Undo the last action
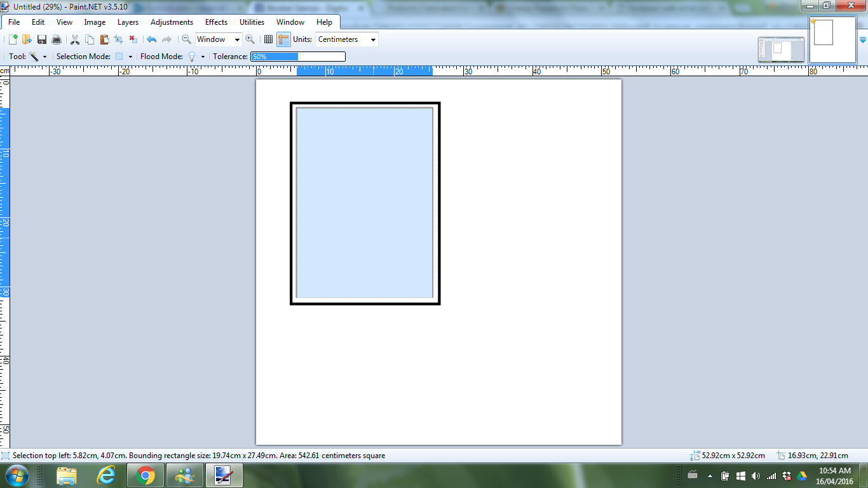The image size is (868, 488). (151, 39)
